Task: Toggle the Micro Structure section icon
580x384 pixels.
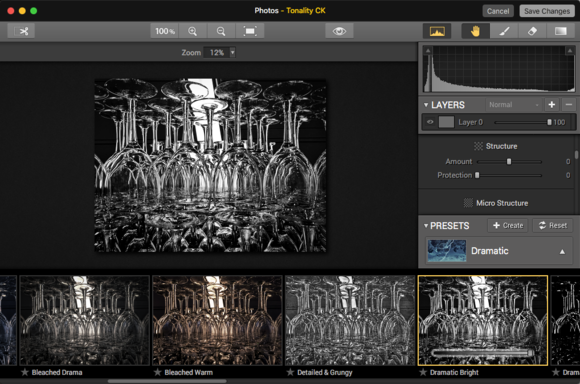Action: tap(468, 203)
